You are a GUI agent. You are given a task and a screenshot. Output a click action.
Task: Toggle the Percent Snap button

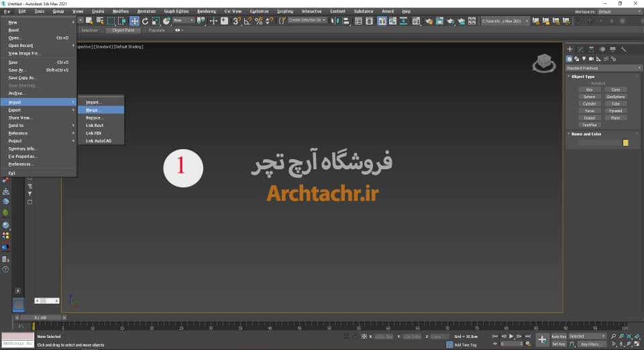pyautogui.click(x=259, y=21)
